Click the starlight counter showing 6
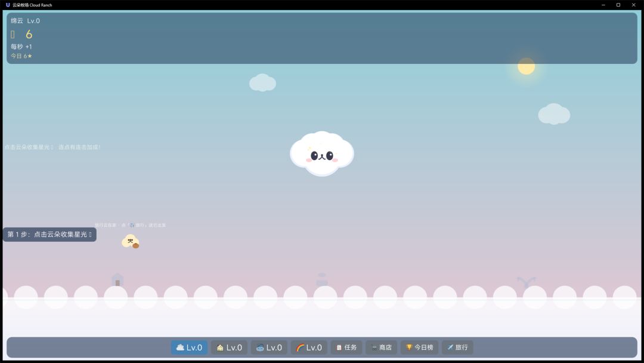 click(29, 34)
